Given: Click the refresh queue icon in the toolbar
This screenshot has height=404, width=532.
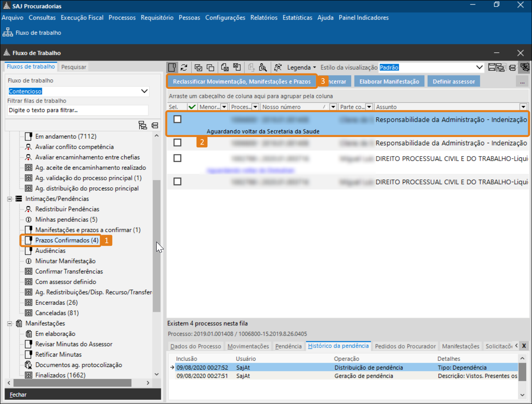Looking at the screenshot, I should pyautogui.click(x=184, y=67).
